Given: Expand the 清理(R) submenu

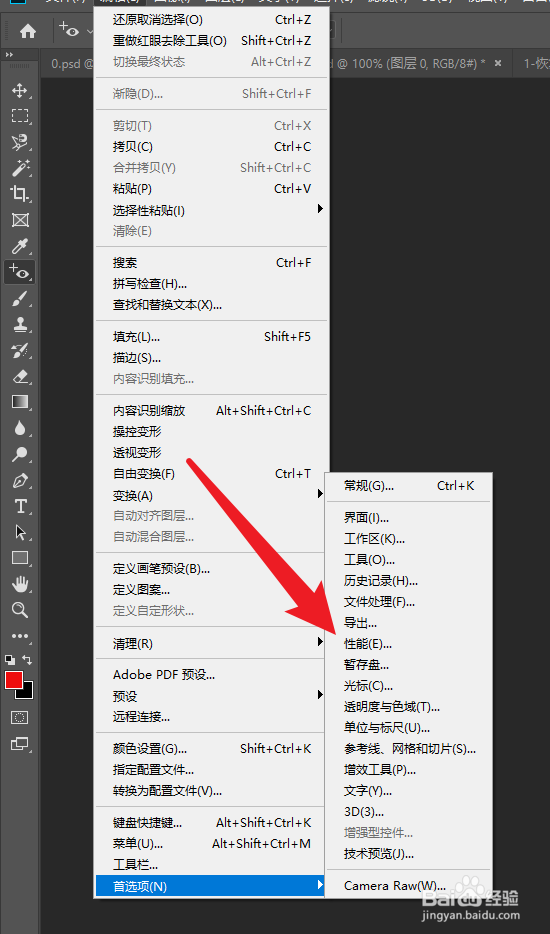Looking at the screenshot, I should (321, 642).
